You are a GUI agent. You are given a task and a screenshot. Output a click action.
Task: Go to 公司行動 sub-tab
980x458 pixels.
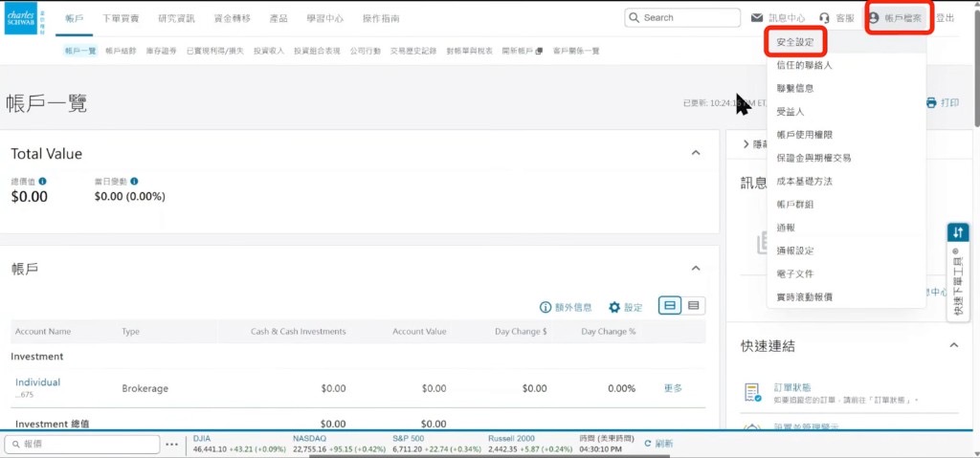click(x=365, y=51)
